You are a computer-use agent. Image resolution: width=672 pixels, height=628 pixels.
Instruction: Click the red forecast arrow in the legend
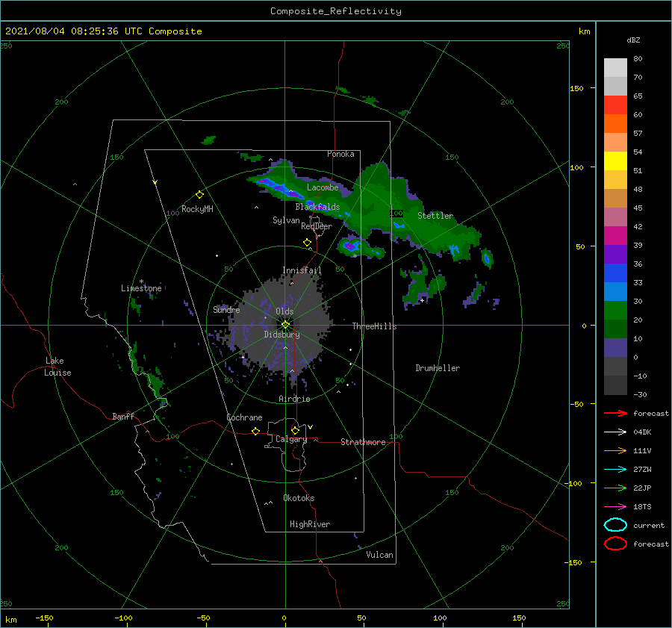click(x=615, y=413)
